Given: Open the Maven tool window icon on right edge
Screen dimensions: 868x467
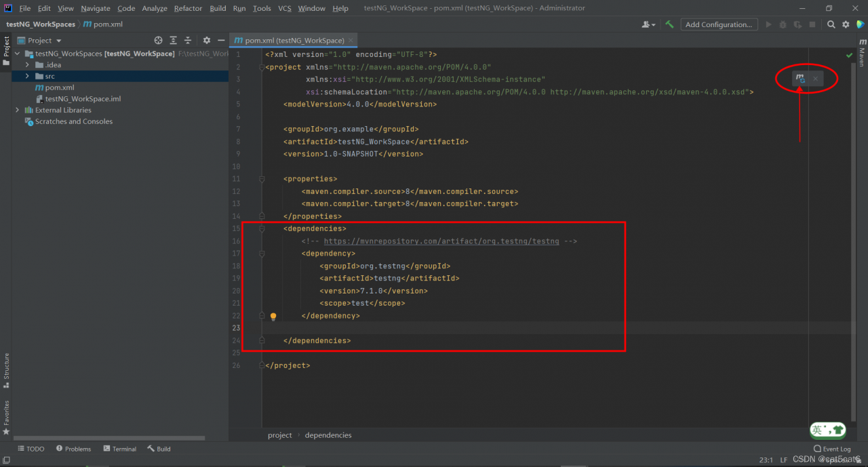Looking at the screenshot, I should tap(862, 51).
